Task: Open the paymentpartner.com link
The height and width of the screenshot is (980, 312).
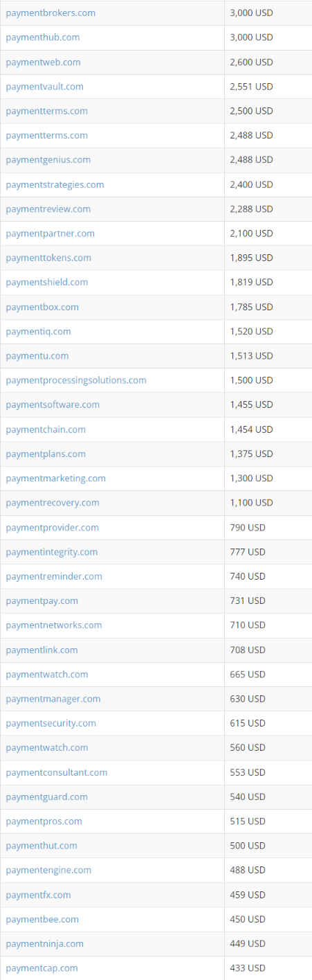Action: tap(50, 233)
